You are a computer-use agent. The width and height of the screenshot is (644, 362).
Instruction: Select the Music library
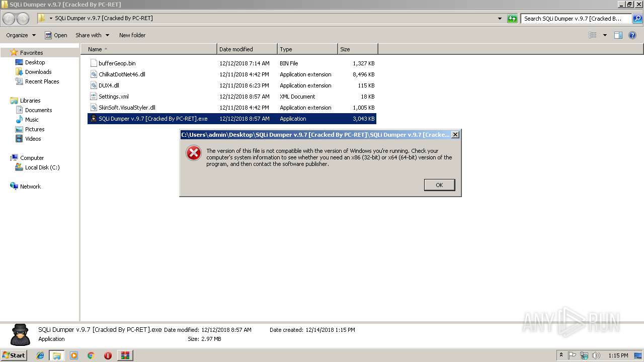click(x=32, y=120)
